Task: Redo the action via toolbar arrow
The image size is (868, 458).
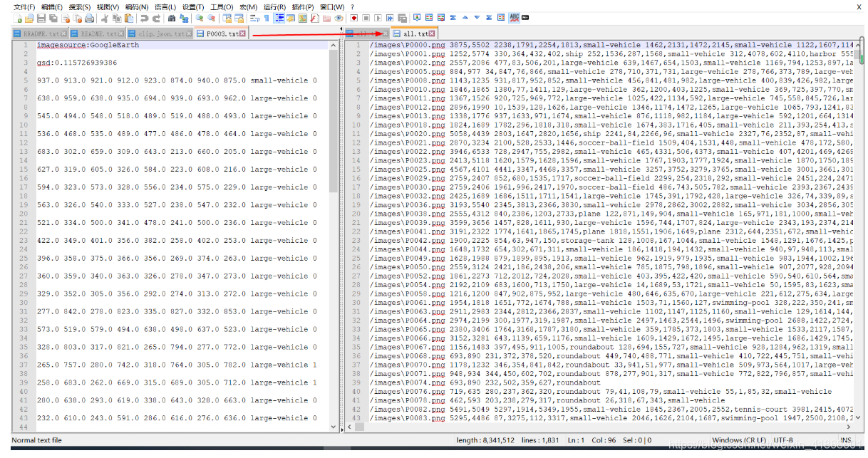Action: click(x=156, y=18)
